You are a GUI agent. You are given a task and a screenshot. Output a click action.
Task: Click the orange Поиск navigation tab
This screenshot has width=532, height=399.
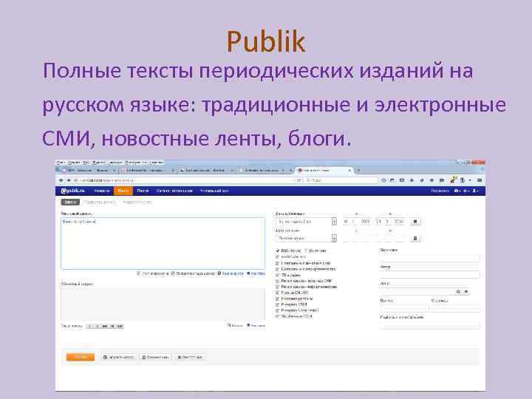123,191
